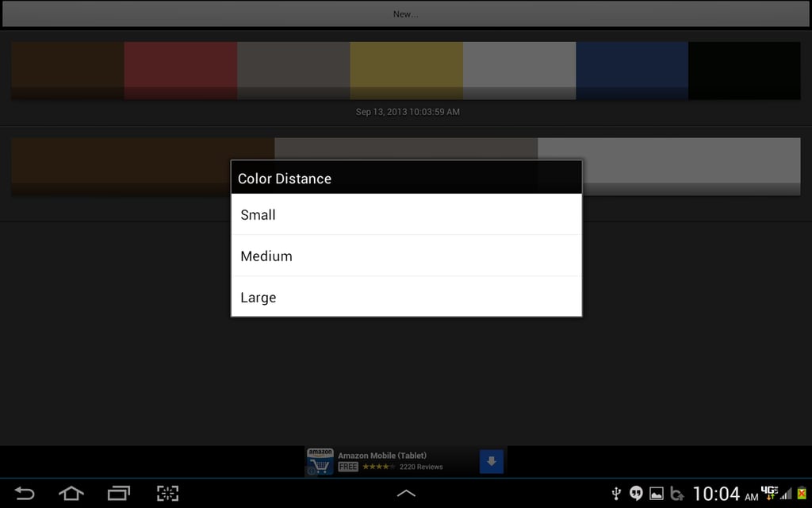This screenshot has width=812, height=508.
Task: Select Medium color distance option
Action: 406,256
